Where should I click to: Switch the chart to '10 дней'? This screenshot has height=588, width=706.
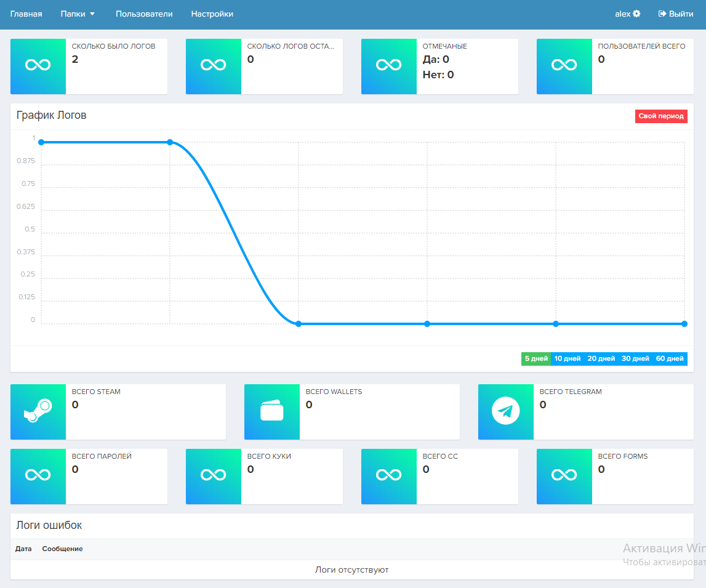coord(568,359)
